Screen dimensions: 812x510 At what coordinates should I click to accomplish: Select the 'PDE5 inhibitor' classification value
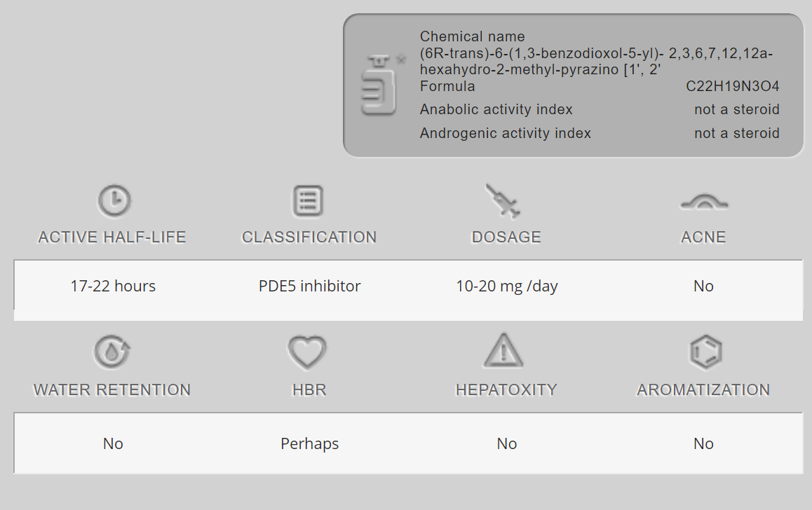[x=309, y=286]
